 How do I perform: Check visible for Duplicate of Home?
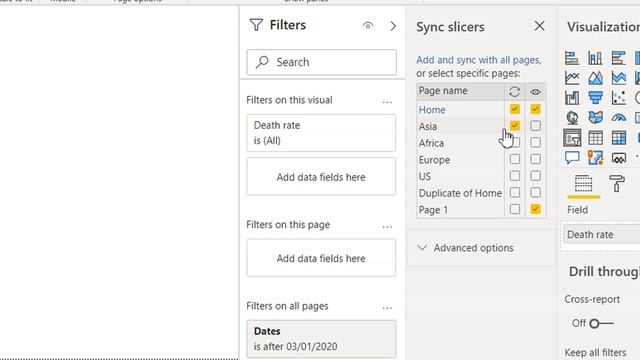tap(535, 192)
